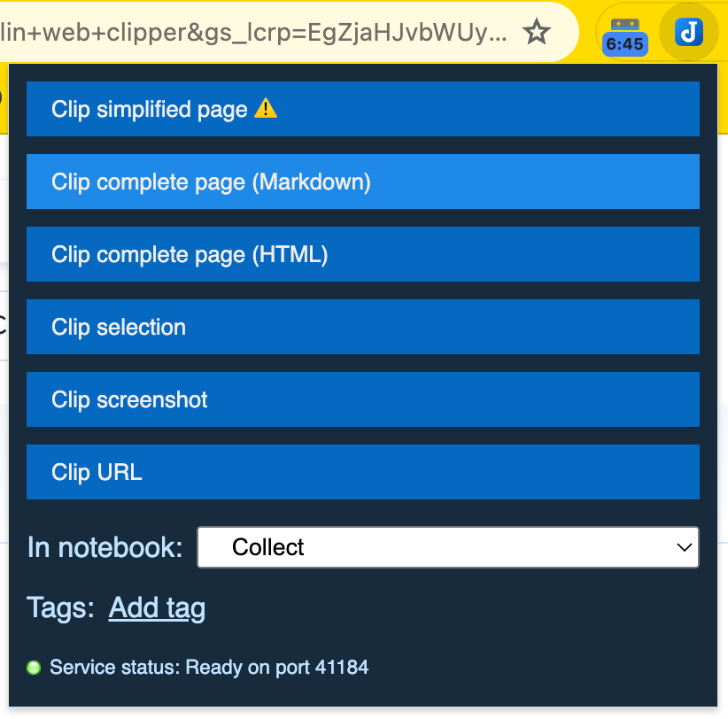Bookmark this page with the star icon
Screen dimensions: 728x719
pos(536,33)
